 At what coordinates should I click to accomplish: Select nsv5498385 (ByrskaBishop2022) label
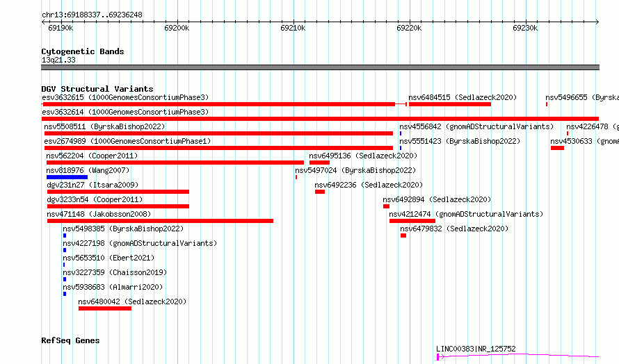[x=123, y=229]
